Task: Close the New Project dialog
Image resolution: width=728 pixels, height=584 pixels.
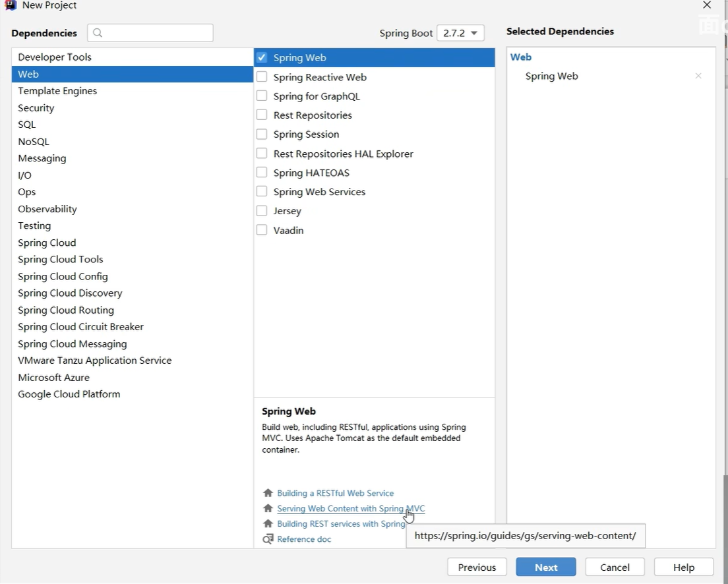Action: tap(707, 5)
